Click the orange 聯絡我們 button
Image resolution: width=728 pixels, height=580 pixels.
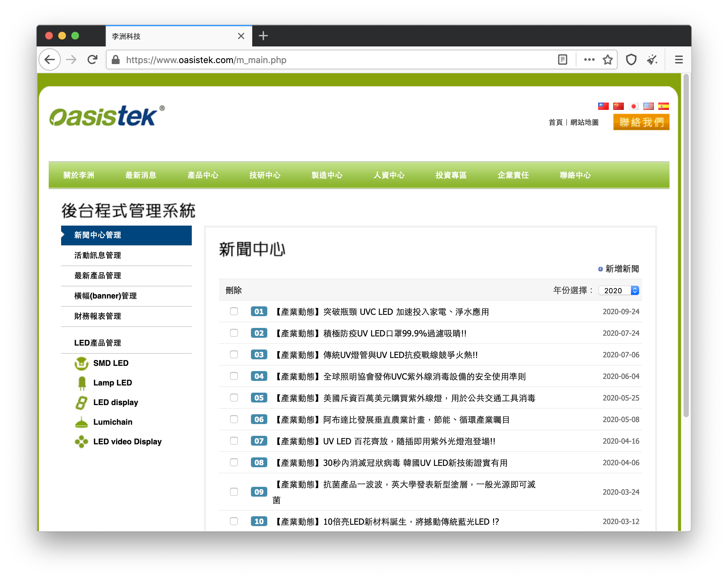[x=641, y=122]
